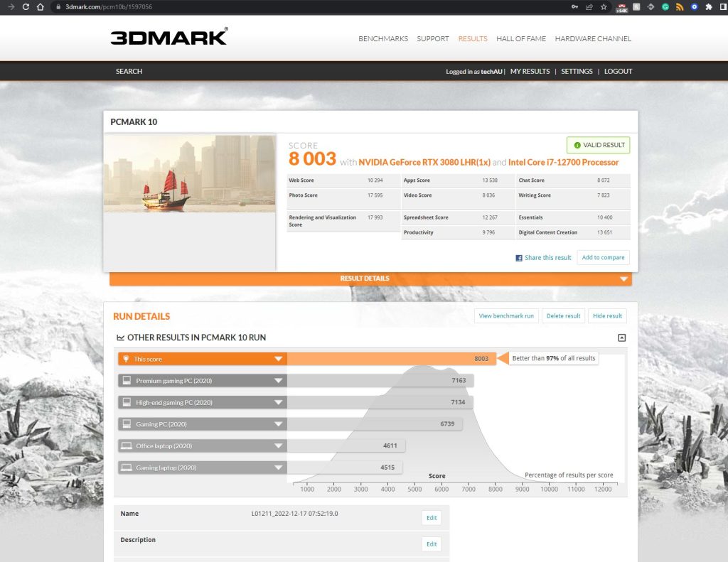Open the gray square extension icon
728x562 pixels.
tap(636, 7)
